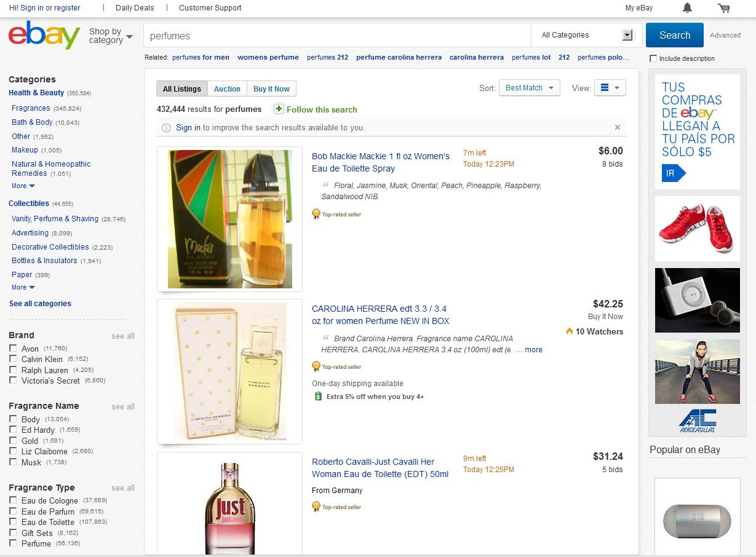This screenshot has width=756, height=557.
Task: Click the info icon beside Sign in notice
Action: coord(166,128)
